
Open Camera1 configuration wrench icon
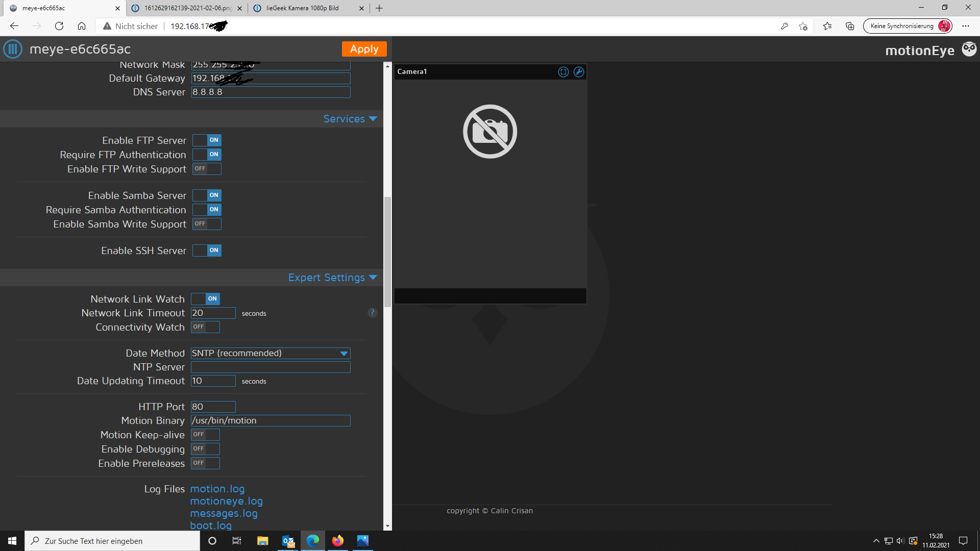tap(578, 72)
